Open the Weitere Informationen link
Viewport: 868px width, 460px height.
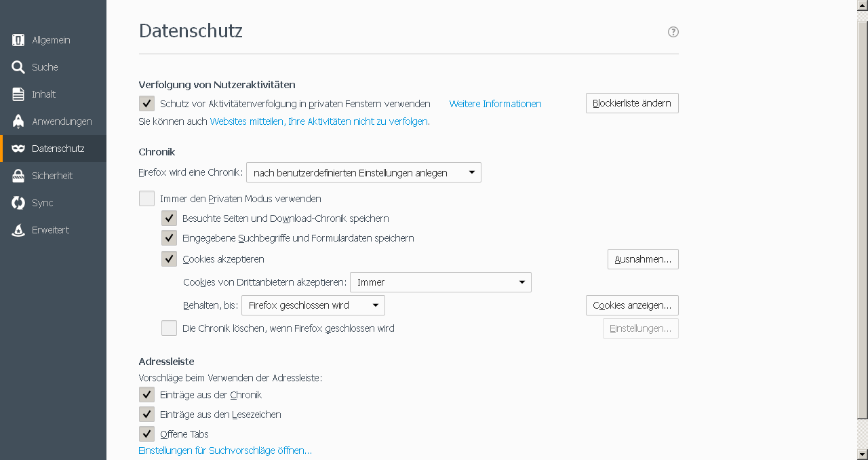click(495, 104)
